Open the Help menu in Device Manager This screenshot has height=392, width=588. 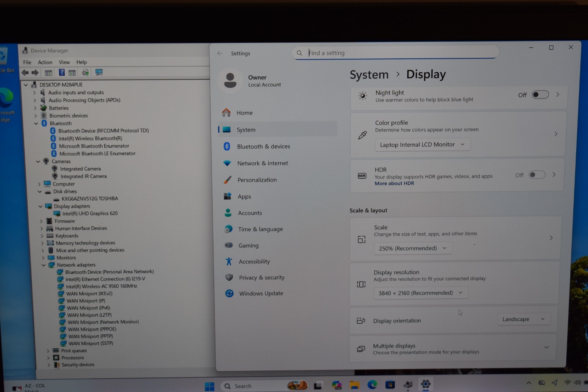[x=82, y=62]
